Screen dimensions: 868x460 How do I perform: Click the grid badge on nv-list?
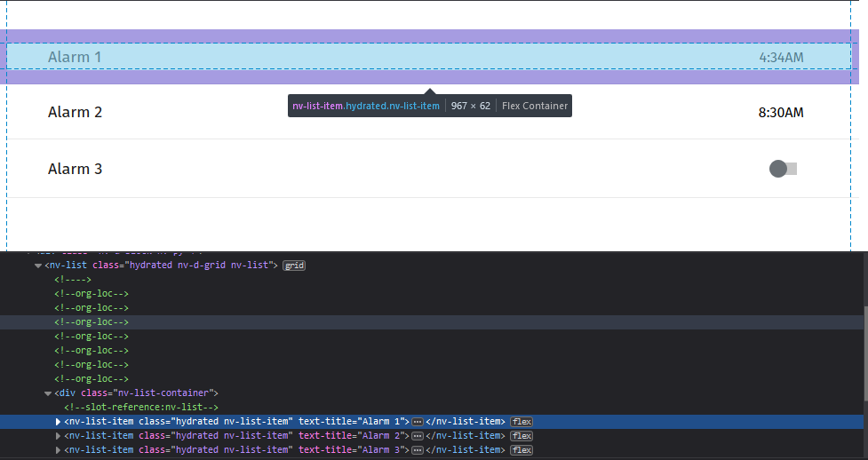point(294,266)
